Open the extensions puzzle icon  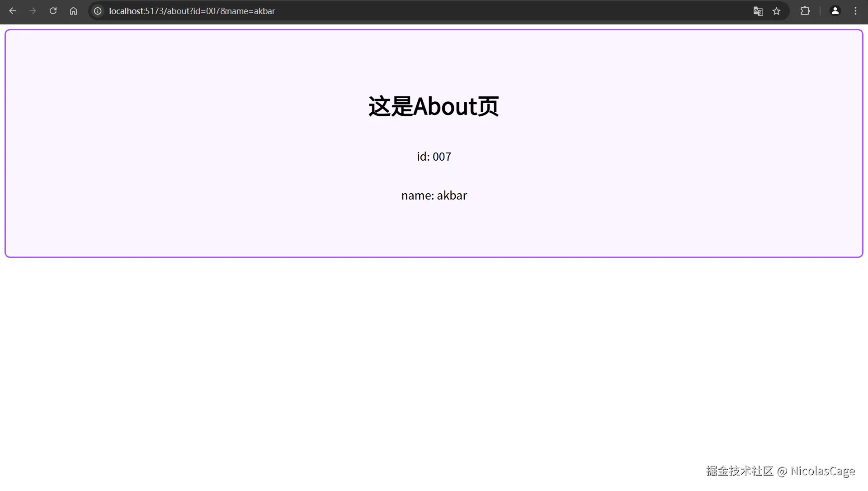point(805,11)
